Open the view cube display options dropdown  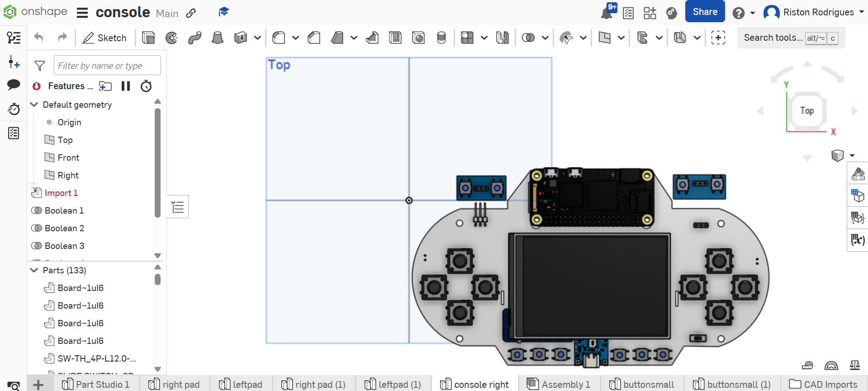pos(852,156)
